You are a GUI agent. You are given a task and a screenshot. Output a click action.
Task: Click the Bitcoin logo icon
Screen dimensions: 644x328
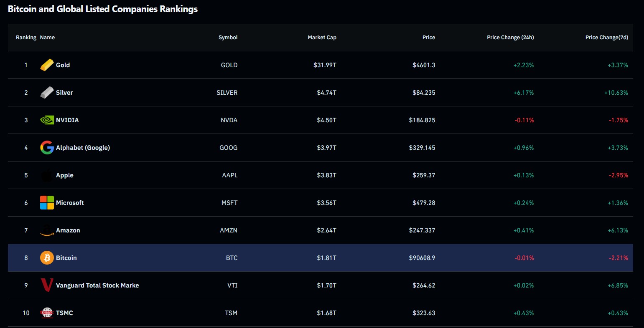[47, 258]
